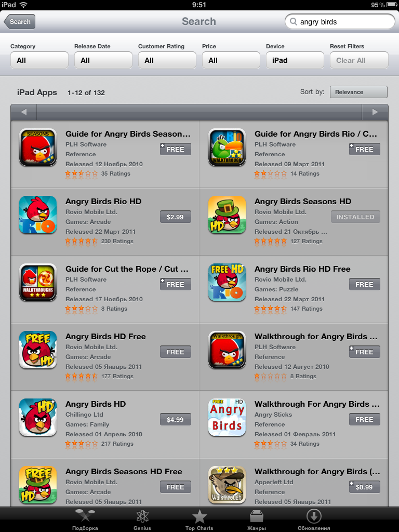Open the Chillingo Angry Birds HD icon
399x532 pixels.
click(x=37, y=417)
